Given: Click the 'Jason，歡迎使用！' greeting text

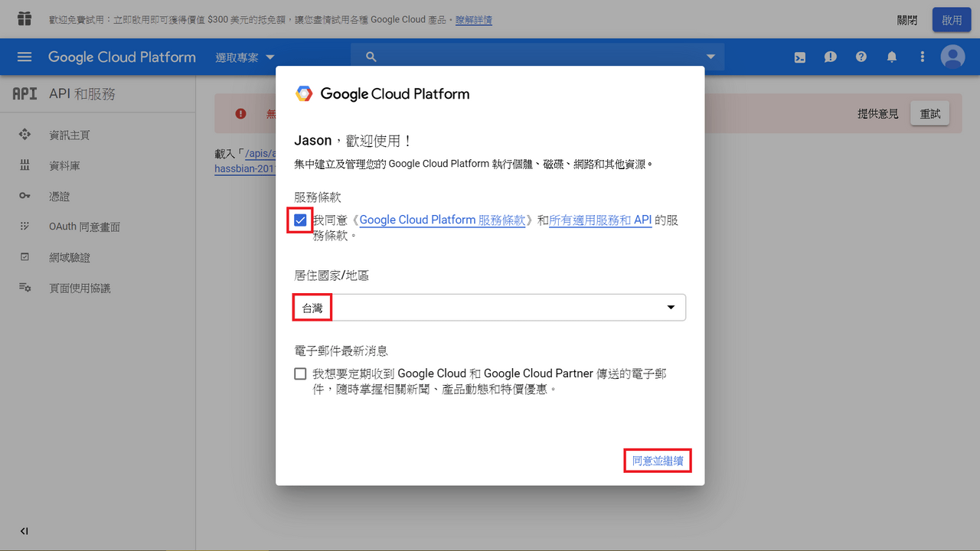Looking at the screenshot, I should click(354, 141).
